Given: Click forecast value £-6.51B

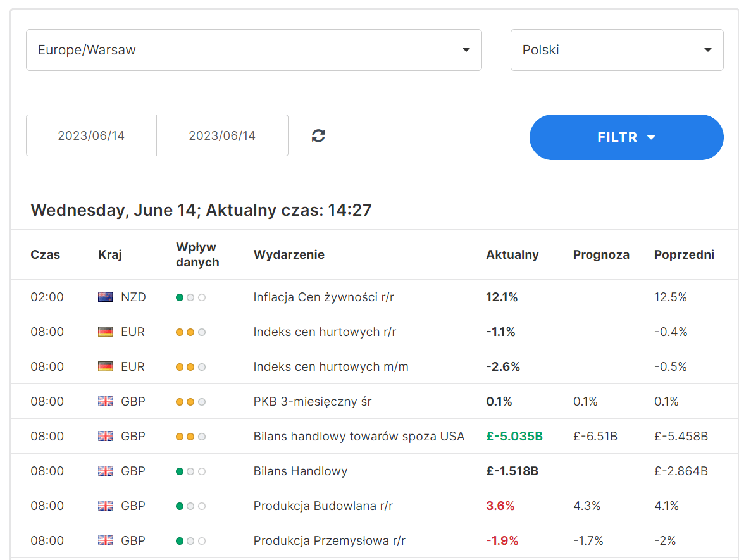Looking at the screenshot, I should [x=595, y=437].
